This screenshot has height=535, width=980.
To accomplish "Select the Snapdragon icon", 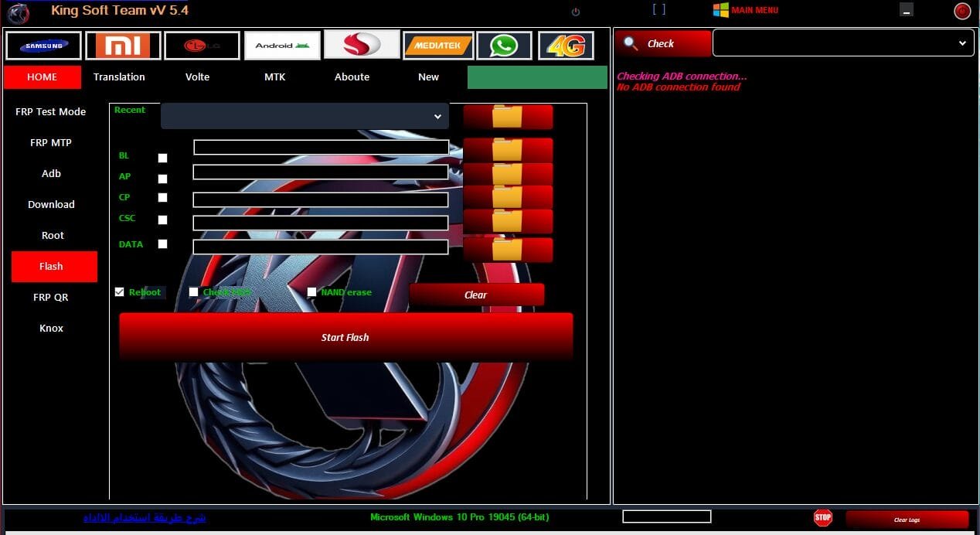I will point(362,45).
